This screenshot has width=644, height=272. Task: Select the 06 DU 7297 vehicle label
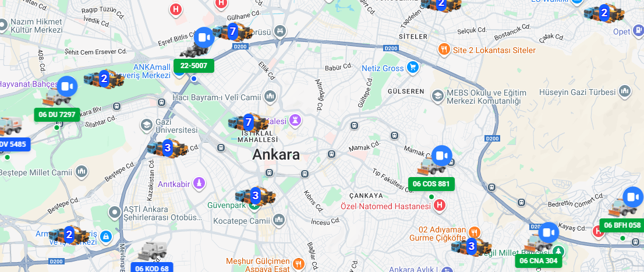57,114
